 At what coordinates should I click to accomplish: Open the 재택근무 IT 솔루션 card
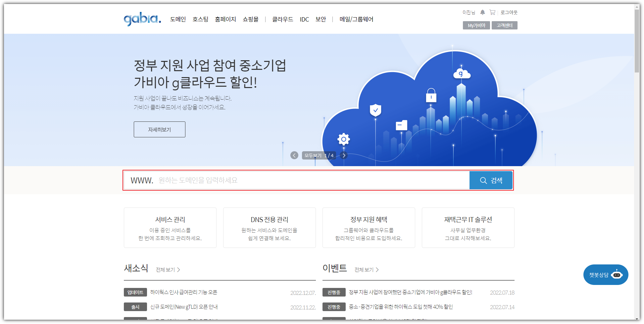tap(468, 228)
